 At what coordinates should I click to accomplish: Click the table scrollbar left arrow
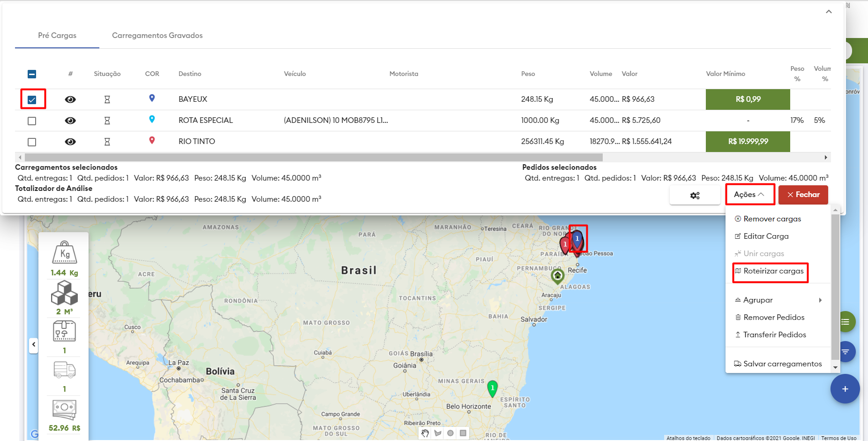20,157
